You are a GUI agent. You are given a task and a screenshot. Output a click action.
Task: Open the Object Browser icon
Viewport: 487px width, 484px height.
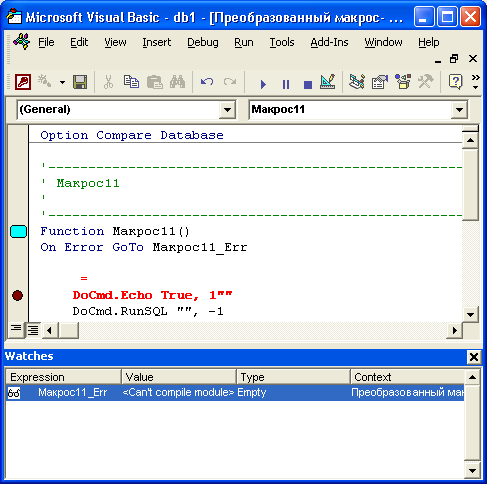(403, 82)
